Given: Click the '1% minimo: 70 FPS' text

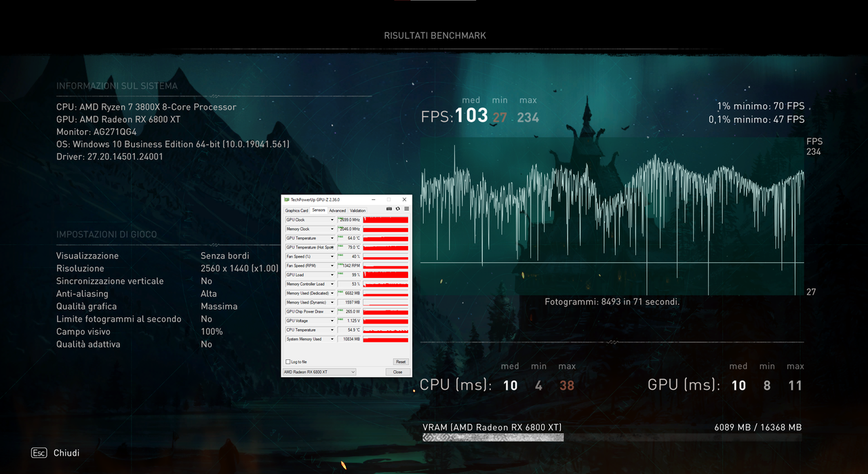Looking at the screenshot, I should (x=761, y=106).
